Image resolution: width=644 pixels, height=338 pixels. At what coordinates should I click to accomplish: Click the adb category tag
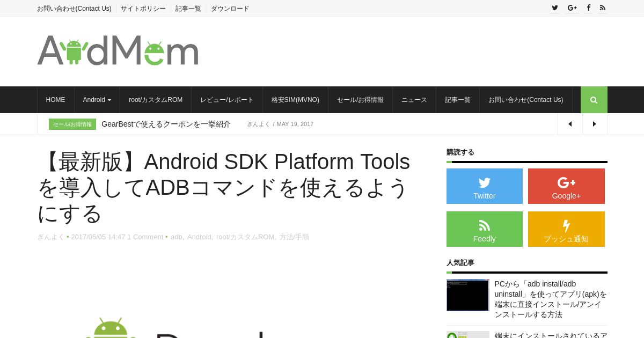pos(177,237)
